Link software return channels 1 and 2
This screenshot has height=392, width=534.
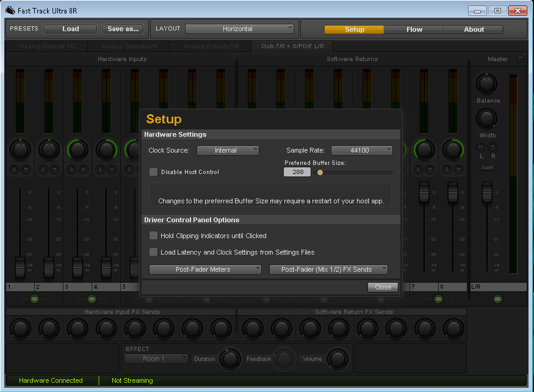click(x=266, y=299)
